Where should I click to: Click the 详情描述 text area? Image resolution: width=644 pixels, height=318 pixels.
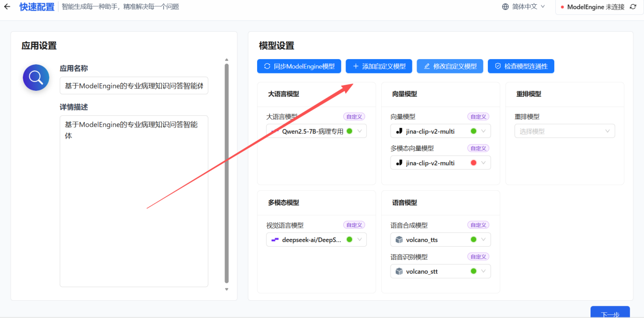click(x=134, y=201)
